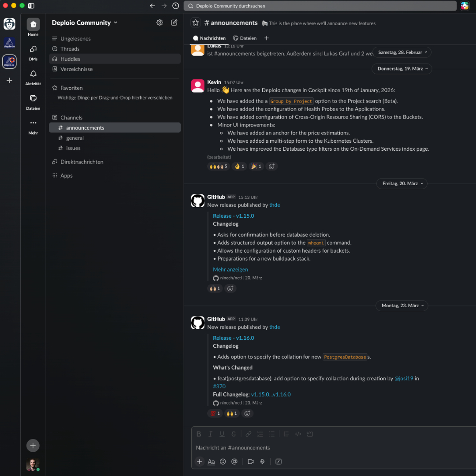This screenshot has width=476, height=476.
Task: Star the announcements channel
Action: (196, 23)
